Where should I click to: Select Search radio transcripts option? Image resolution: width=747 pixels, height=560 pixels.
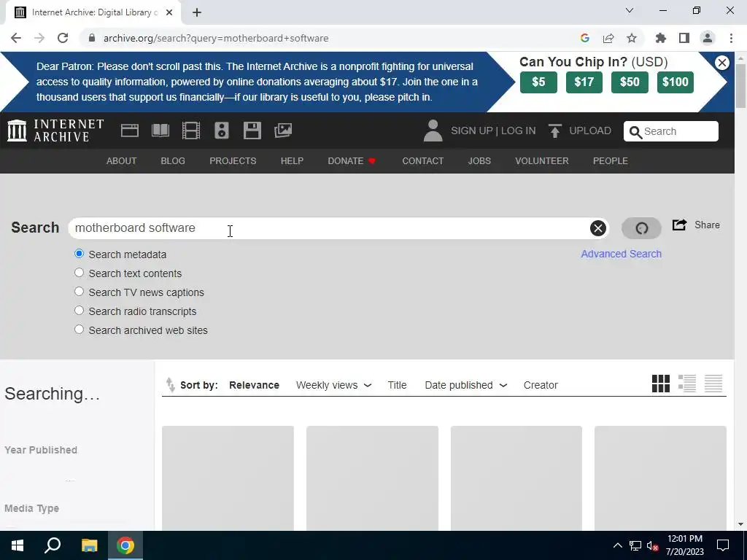tap(79, 311)
